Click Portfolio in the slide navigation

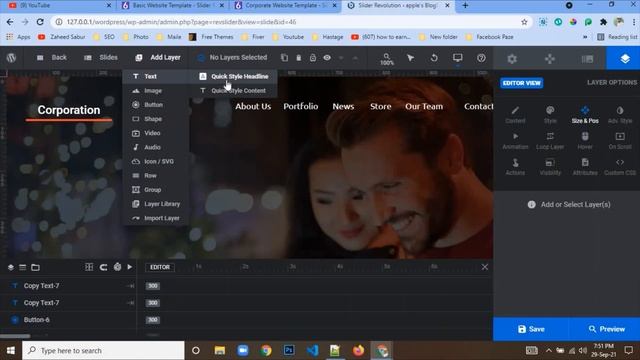tap(301, 106)
